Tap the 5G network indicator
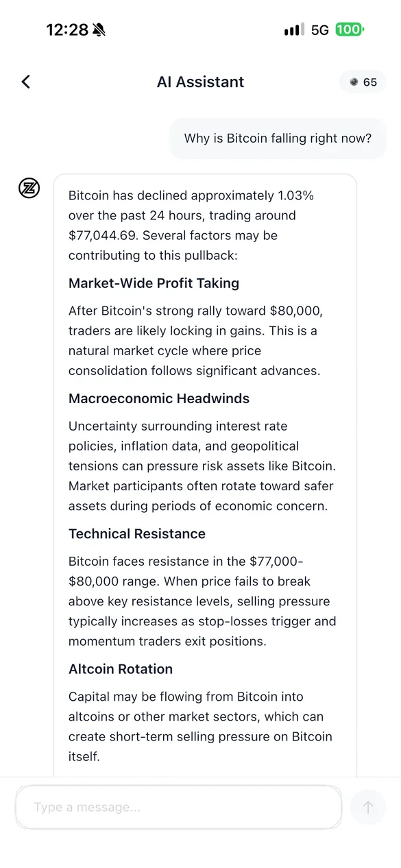 pos(319,29)
